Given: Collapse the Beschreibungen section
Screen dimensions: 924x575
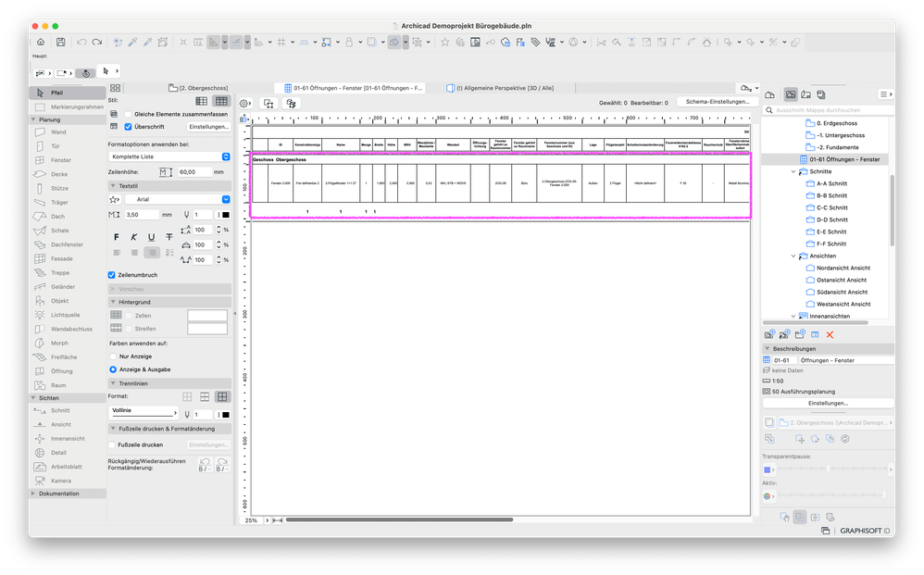Looking at the screenshot, I should point(768,349).
